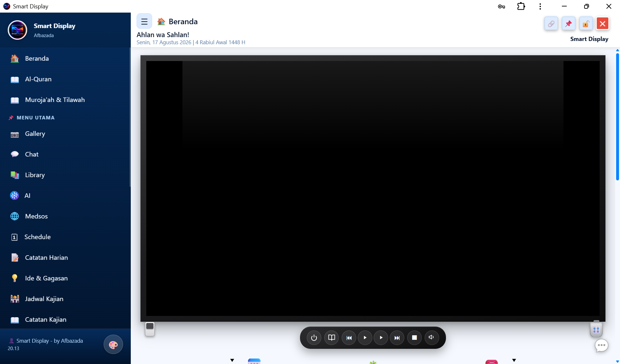Toggle the sidebar with hamburger menu button
The width and height of the screenshot is (620, 364).
click(x=144, y=22)
